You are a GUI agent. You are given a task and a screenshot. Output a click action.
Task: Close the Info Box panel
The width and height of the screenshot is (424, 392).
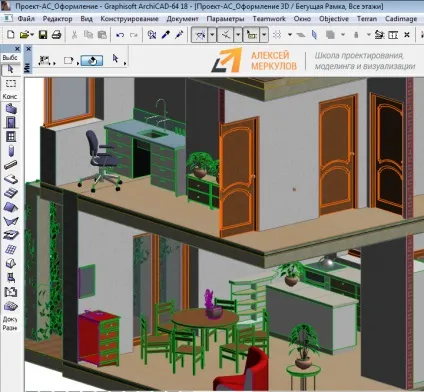click(x=29, y=49)
